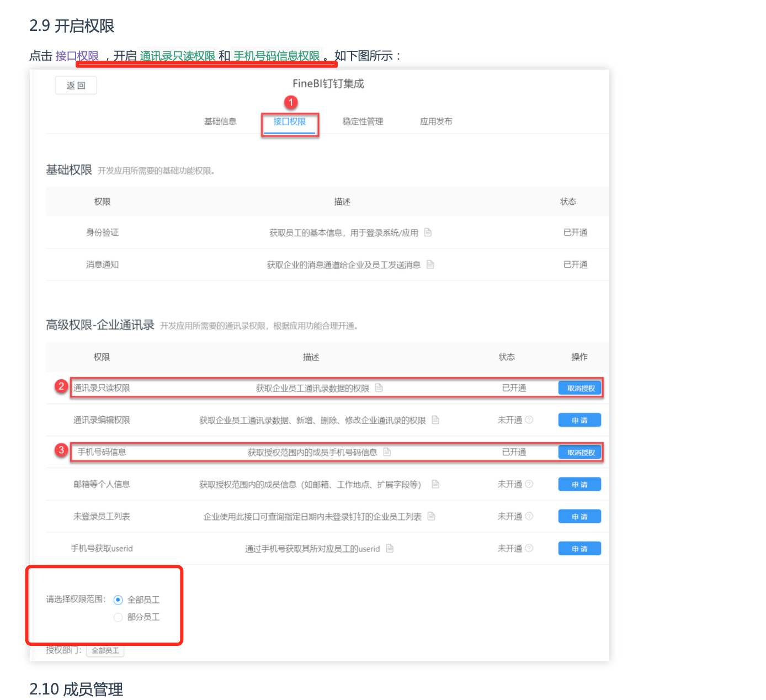Screen dimensions: 766x700
Task: Click 操作 column header
Action: [579, 357]
